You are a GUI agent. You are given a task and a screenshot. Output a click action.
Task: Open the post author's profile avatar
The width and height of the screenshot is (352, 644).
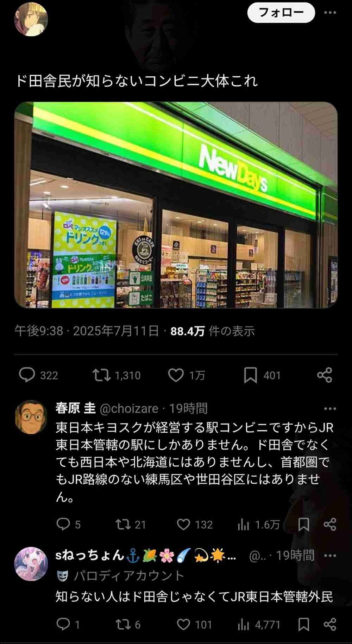(31, 19)
